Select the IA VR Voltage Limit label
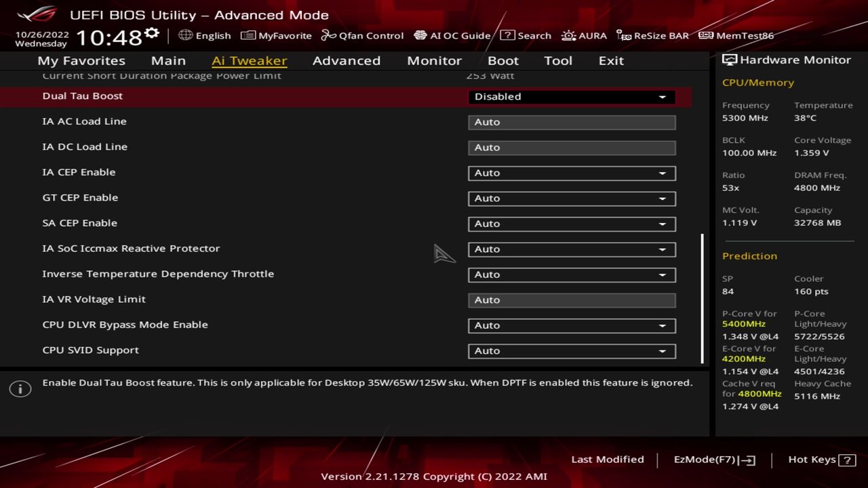868x488 pixels. (94, 299)
